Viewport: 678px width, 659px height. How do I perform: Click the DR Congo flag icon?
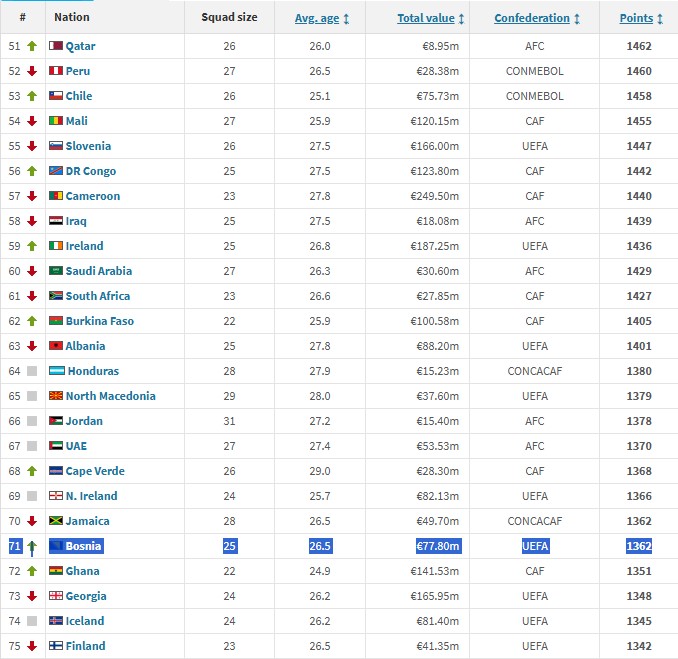click(x=56, y=170)
